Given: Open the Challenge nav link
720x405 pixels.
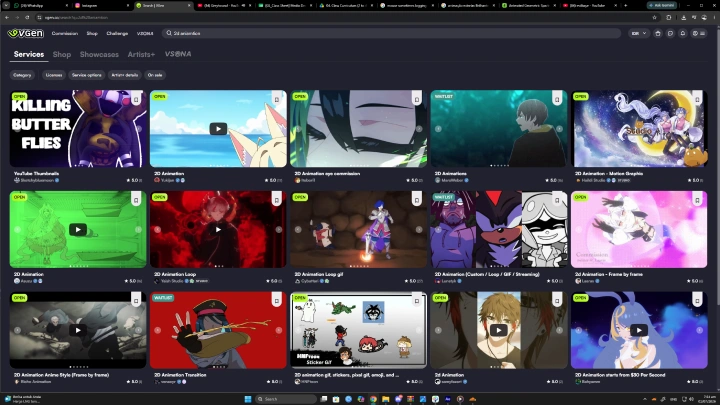Looking at the screenshot, I should click(x=117, y=34).
